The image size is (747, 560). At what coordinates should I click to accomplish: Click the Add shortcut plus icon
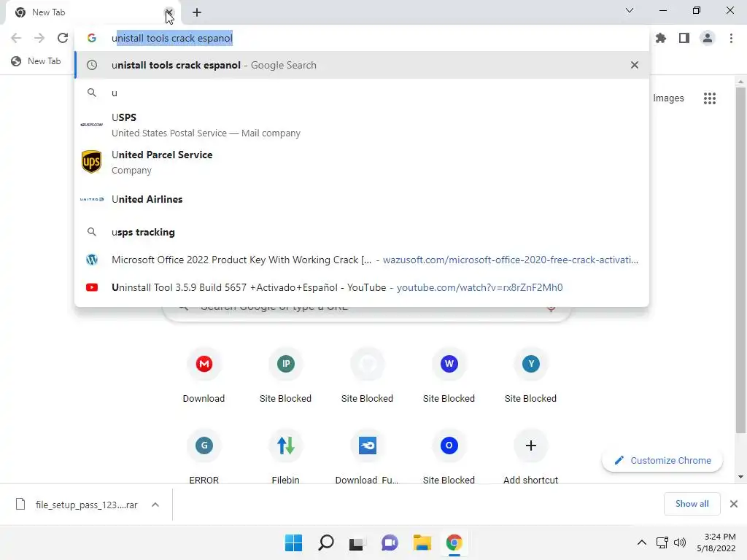click(531, 446)
